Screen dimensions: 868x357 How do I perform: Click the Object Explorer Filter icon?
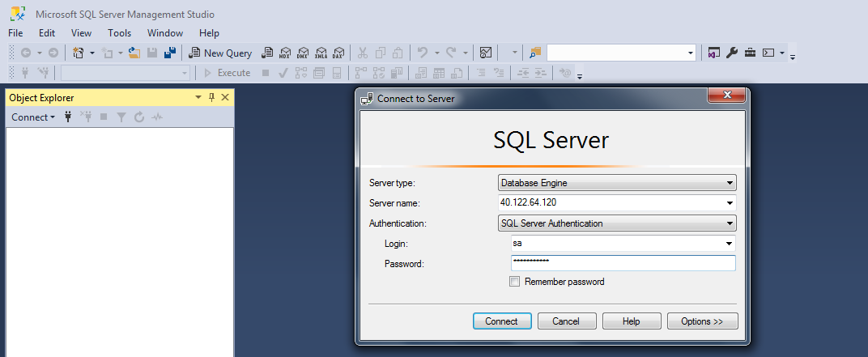[121, 117]
